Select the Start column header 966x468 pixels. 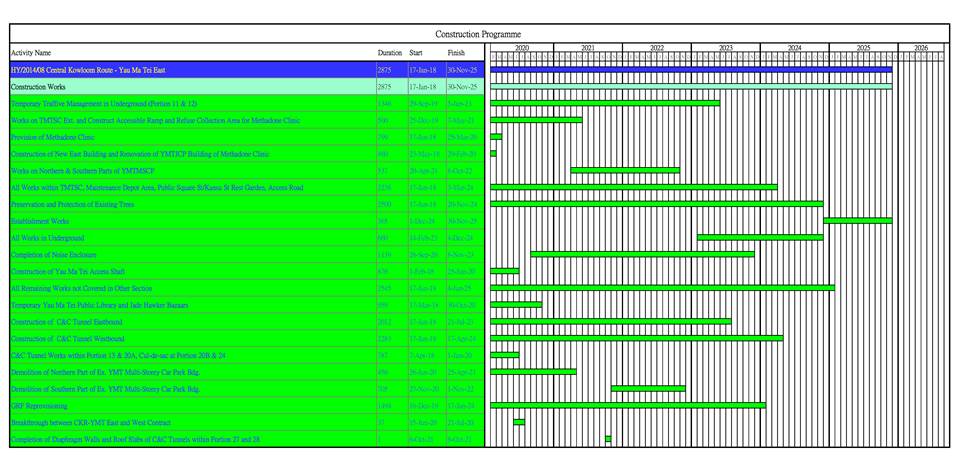(x=416, y=53)
